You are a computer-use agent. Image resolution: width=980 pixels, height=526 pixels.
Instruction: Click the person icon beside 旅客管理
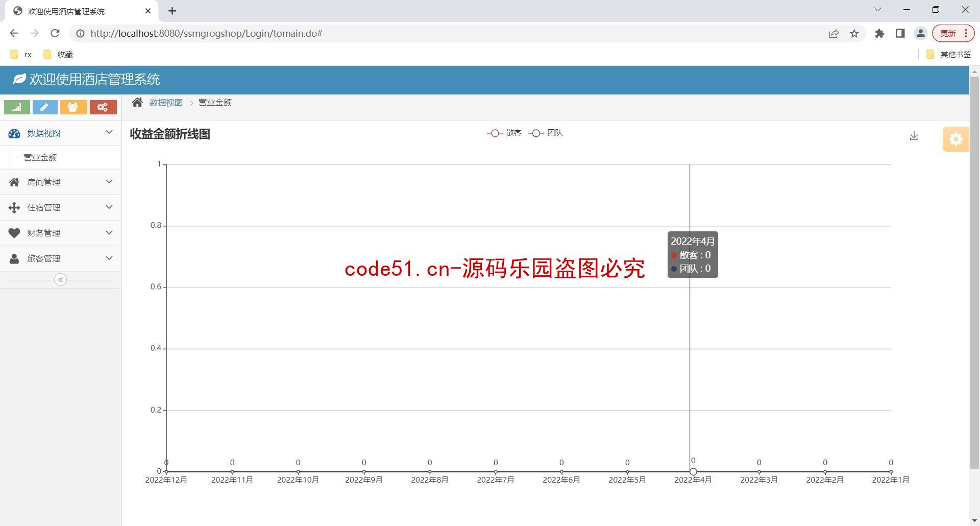click(14, 259)
